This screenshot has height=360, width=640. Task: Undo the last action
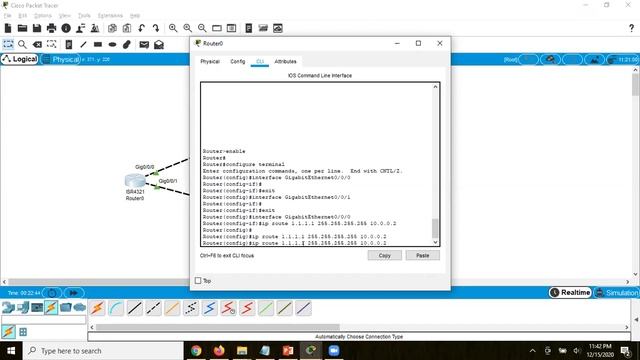pos(141,28)
